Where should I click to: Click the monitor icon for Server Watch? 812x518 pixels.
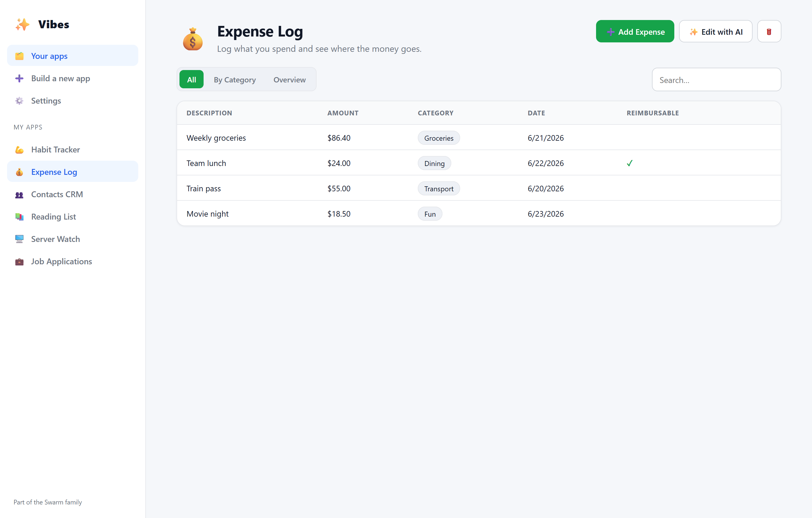pos(19,239)
